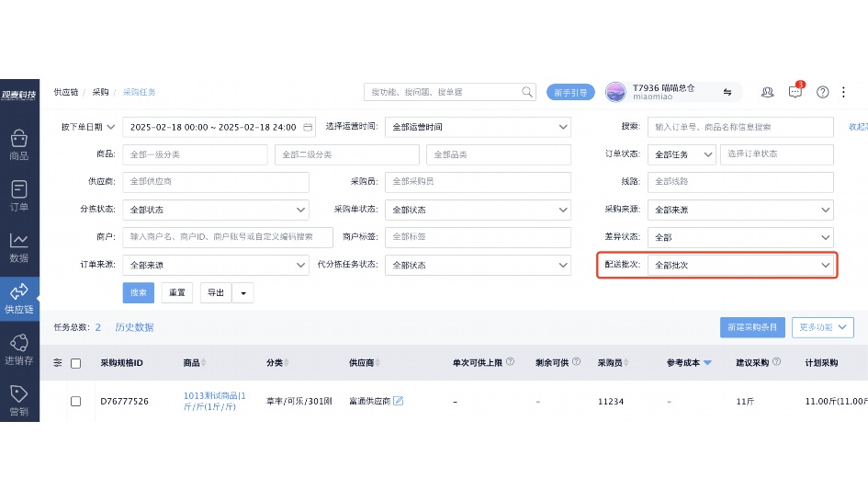This screenshot has height=501, width=868.
Task: Click the message icon with red badge
Action: [795, 92]
